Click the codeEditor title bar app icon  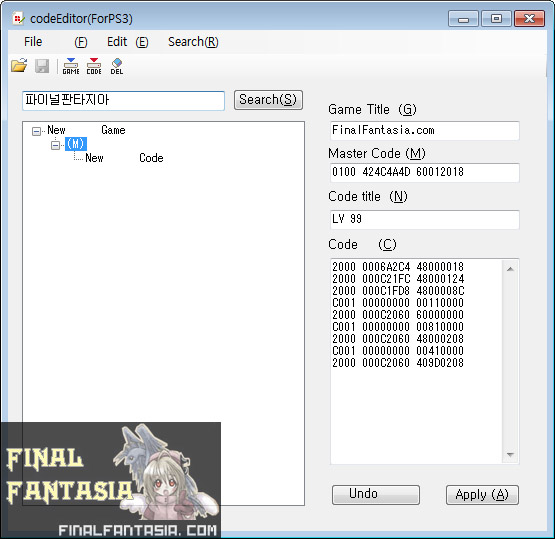tap(18, 18)
